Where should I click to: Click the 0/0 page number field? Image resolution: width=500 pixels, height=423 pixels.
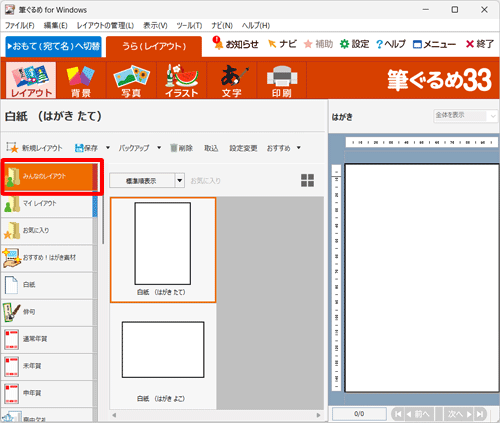click(359, 414)
